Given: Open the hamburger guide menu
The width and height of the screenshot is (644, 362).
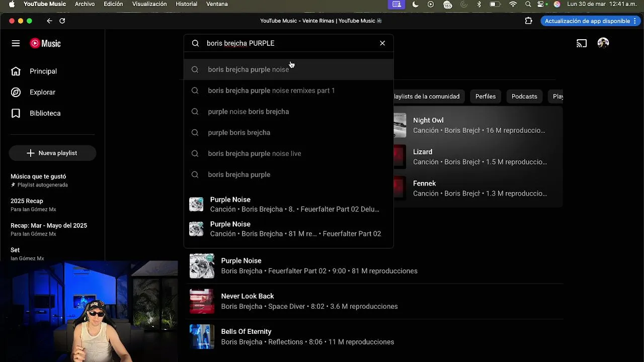Looking at the screenshot, I should click(x=16, y=43).
